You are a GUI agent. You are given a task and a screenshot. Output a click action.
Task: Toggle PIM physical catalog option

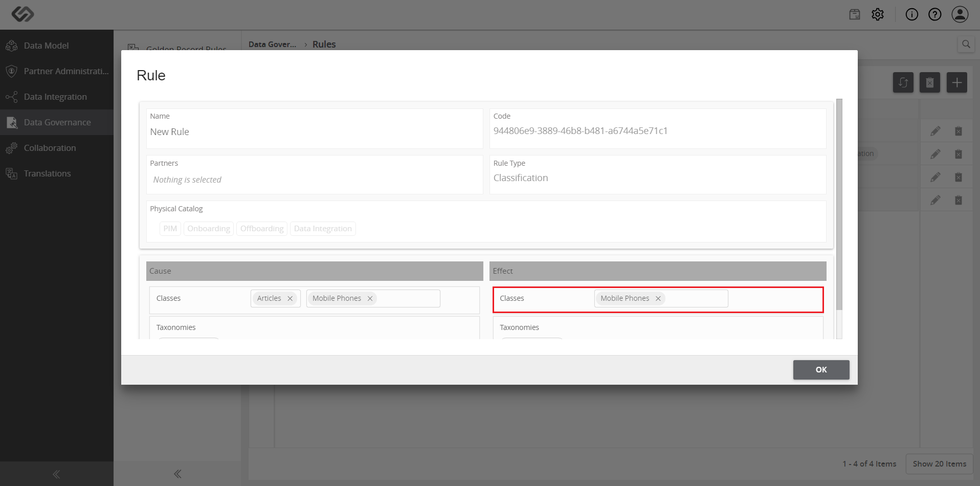(x=170, y=229)
